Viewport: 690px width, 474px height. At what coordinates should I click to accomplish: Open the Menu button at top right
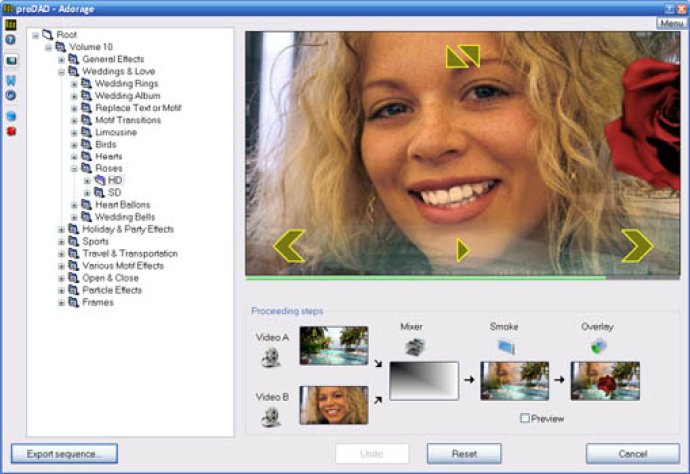pos(671,23)
